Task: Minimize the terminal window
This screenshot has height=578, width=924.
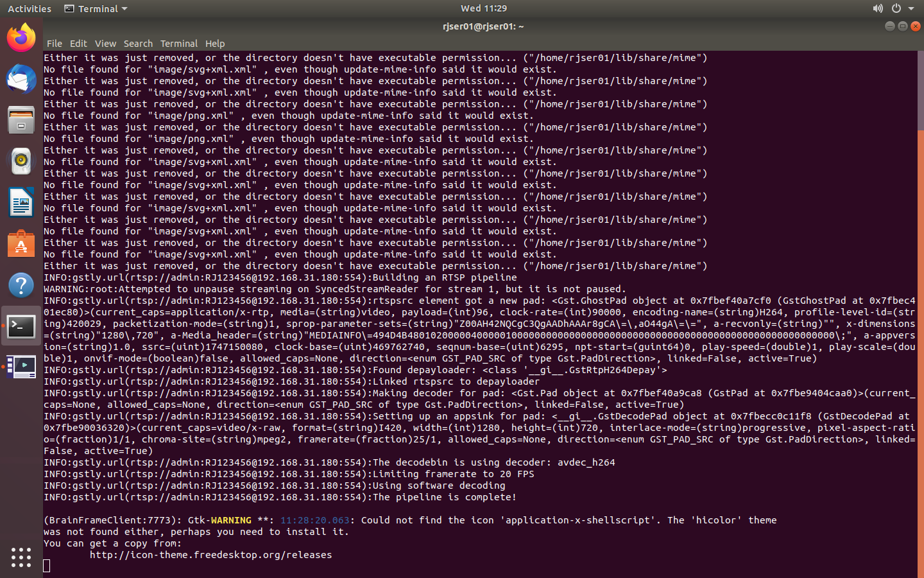Action: pyautogui.click(x=889, y=26)
